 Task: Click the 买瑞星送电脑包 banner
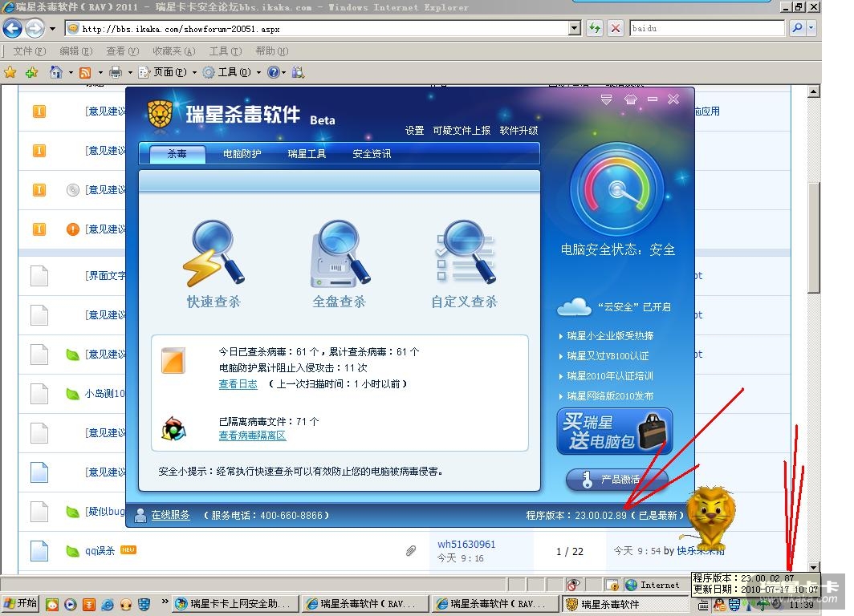(x=614, y=431)
